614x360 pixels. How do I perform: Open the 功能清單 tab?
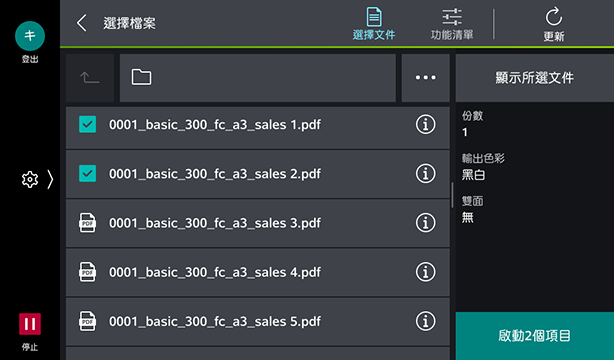click(452, 24)
